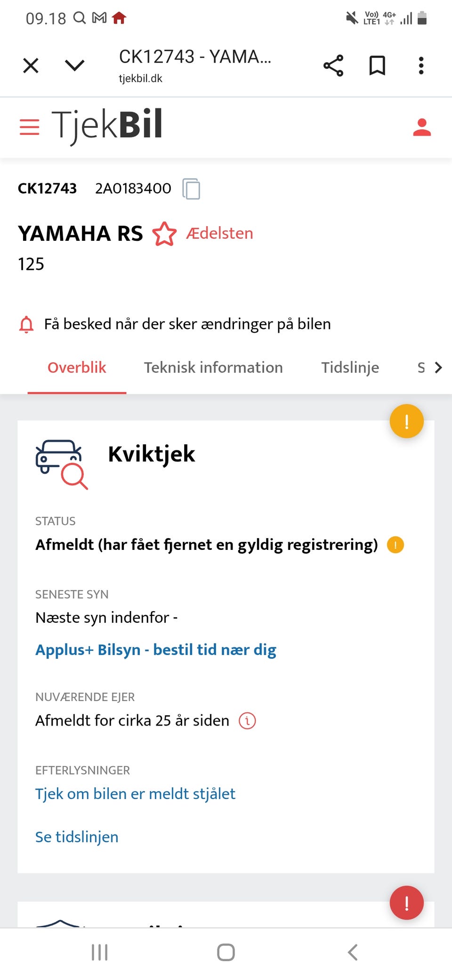This screenshot has width=452, height=980.
Task: Enable change alerts via the bell icon
Action: click(x=26, y=324)
